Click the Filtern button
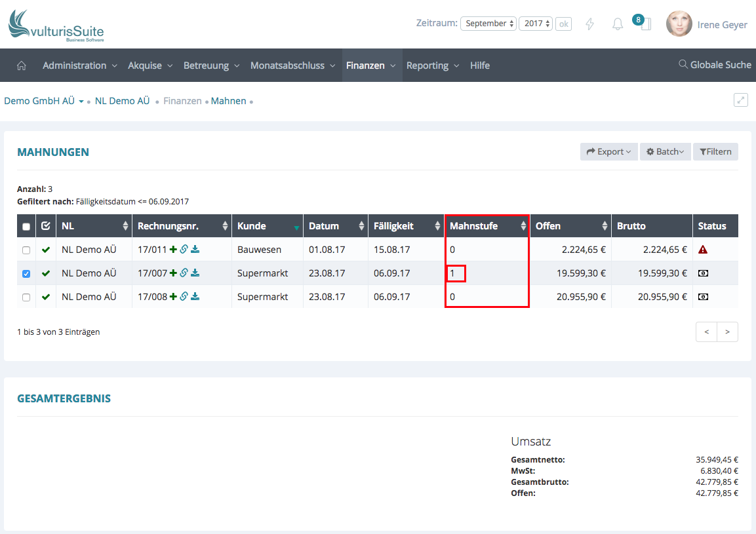 click(x=715, y=152)
